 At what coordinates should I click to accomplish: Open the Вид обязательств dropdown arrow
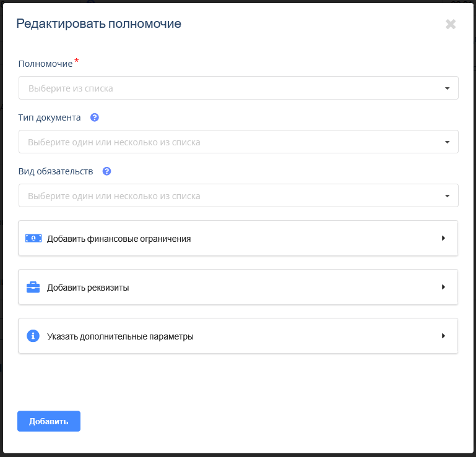[447, 196]
